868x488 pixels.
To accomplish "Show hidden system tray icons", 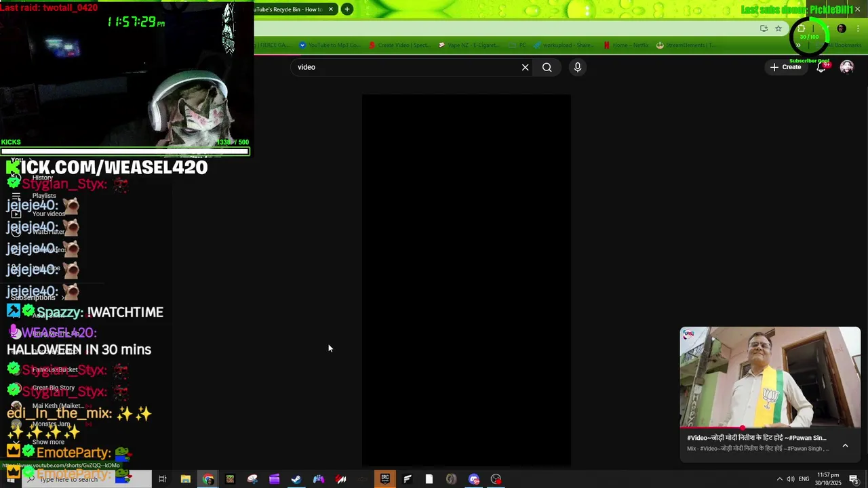I will [779, 479].
